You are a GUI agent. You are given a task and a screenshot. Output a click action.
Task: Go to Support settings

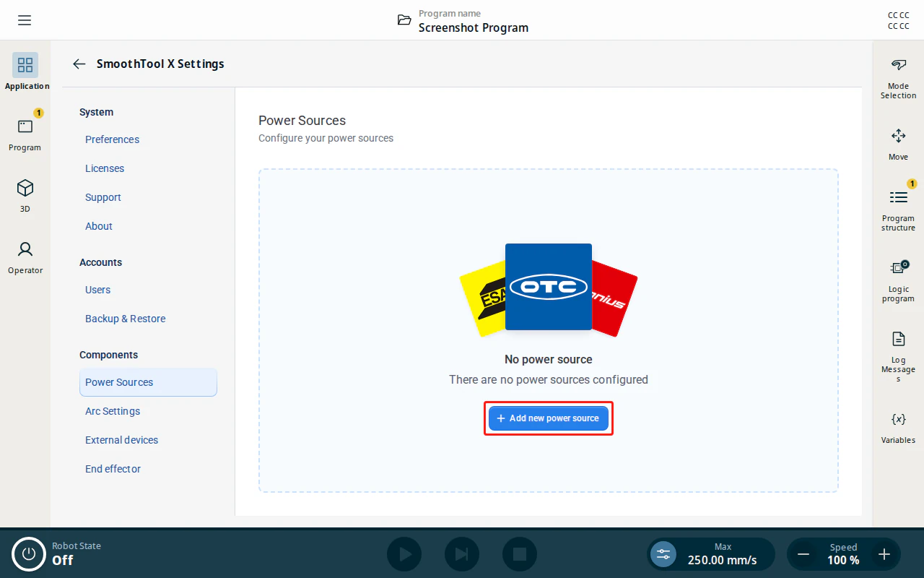tap(148, 197)
